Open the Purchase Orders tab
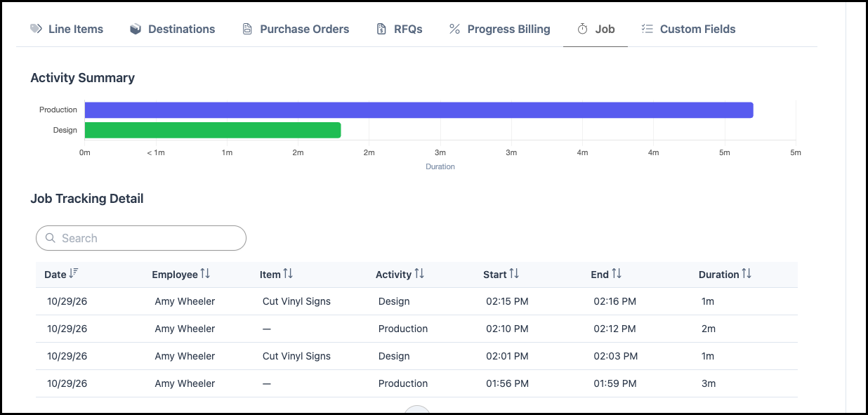 pos(296,29)
